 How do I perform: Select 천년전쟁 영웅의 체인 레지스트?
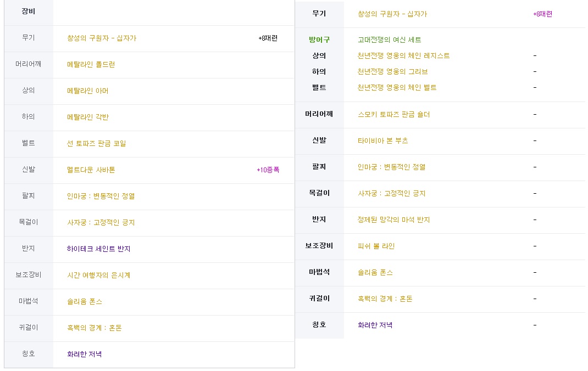[x=403, y=56]
